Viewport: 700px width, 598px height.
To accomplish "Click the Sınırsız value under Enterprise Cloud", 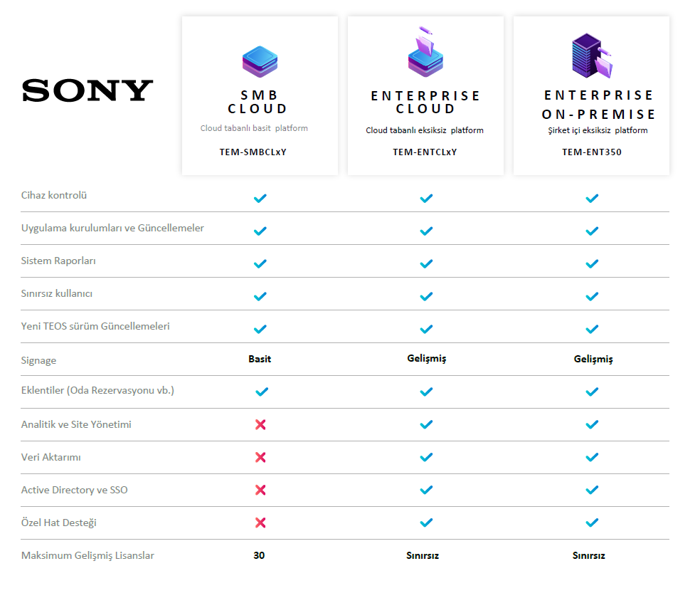I will click(x=423, y=555).
